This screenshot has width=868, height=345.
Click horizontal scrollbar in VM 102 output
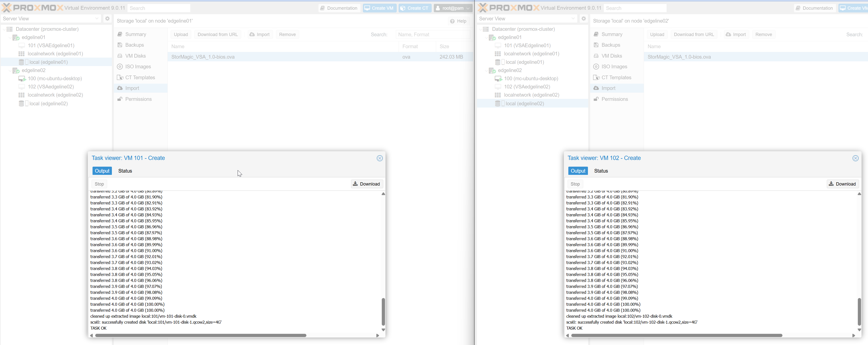(676, 336)
